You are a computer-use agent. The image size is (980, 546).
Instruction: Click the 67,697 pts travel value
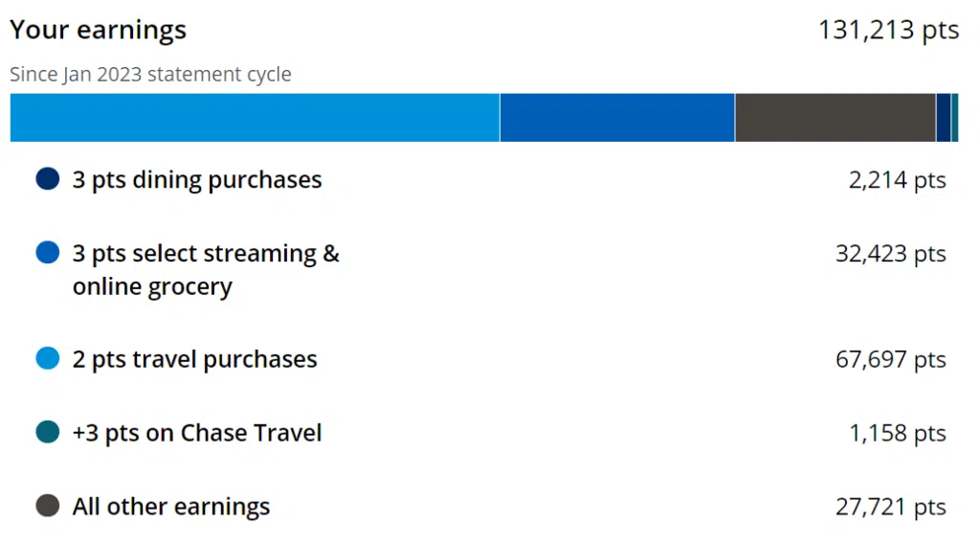click(891, 359)
